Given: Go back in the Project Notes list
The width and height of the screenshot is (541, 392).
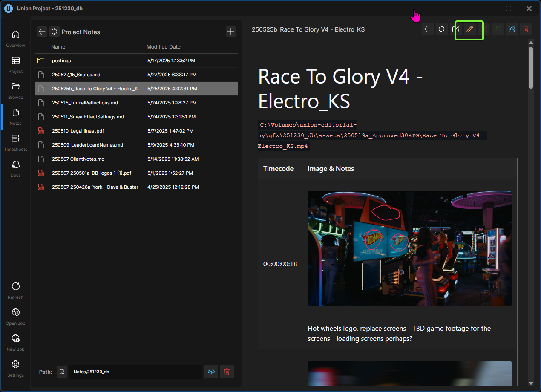Looking at the screenshot, I should click(x=42, y=32).
